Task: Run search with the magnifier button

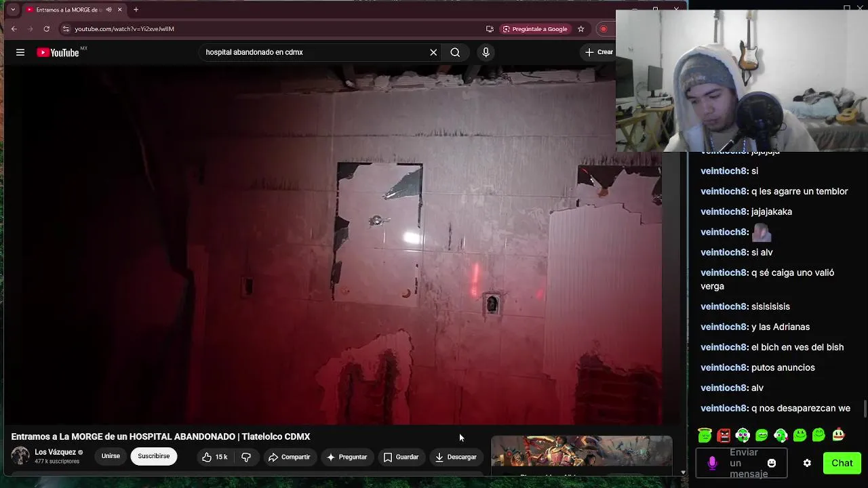Action: (455, 52)
